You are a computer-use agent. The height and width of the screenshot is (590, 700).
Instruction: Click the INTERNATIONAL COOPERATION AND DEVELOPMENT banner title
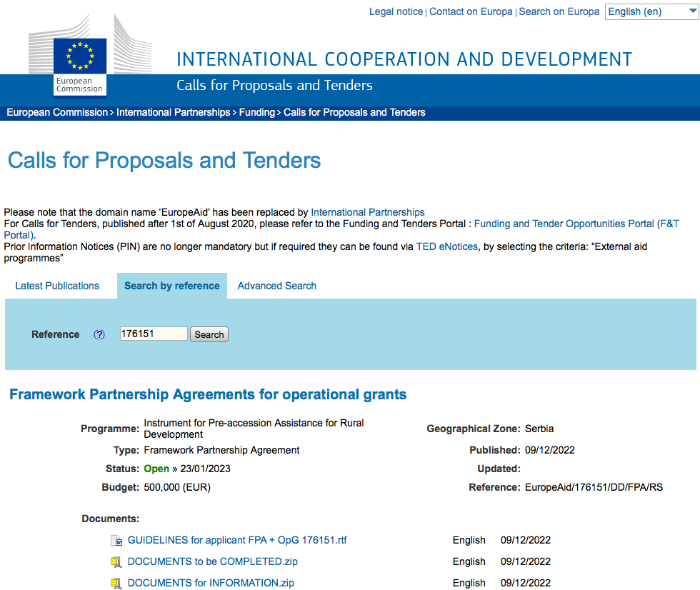(x=404, y=59)
